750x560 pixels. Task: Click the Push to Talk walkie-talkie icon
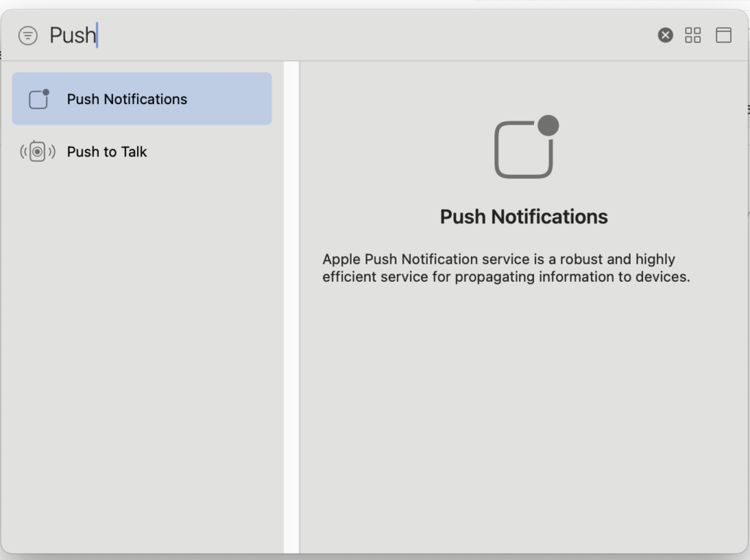click(38, 152)
